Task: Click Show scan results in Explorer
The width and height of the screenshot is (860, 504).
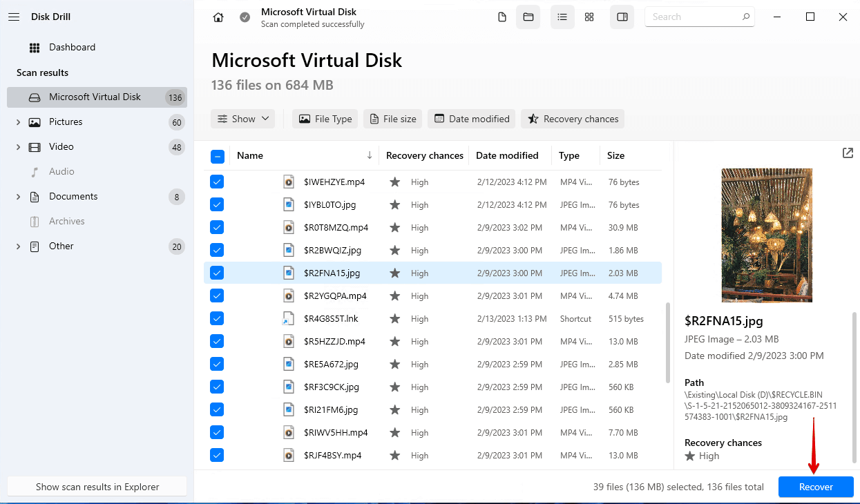Action: pos(97,487)
